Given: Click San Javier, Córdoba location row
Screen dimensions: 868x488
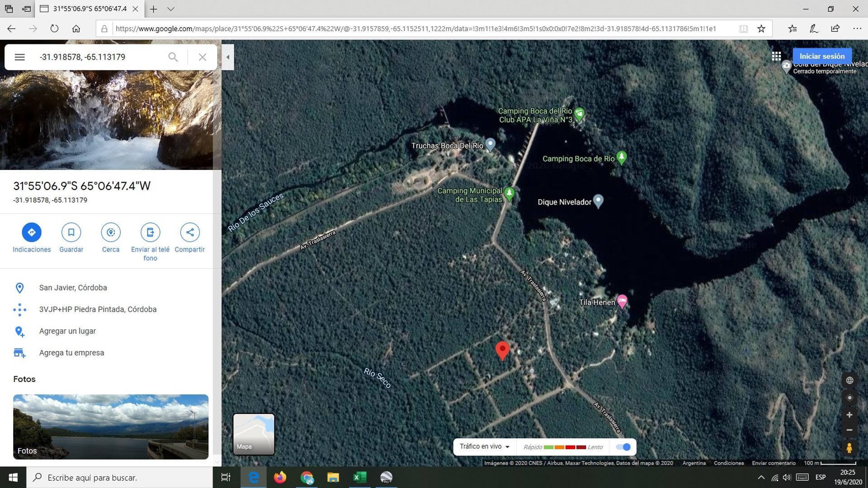Looking at the screenshot, I should pyautogui.click(x=106, y=288).
